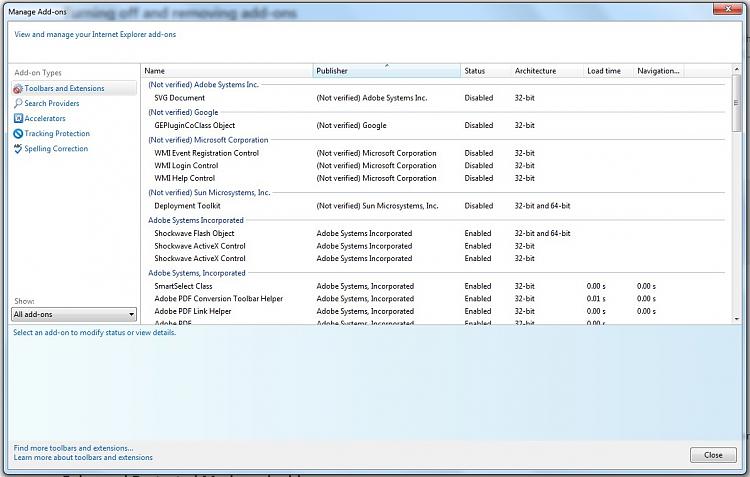750x477 pixels.
Task: Click Disabled status of SVG Document
Action: coord(478,98)
